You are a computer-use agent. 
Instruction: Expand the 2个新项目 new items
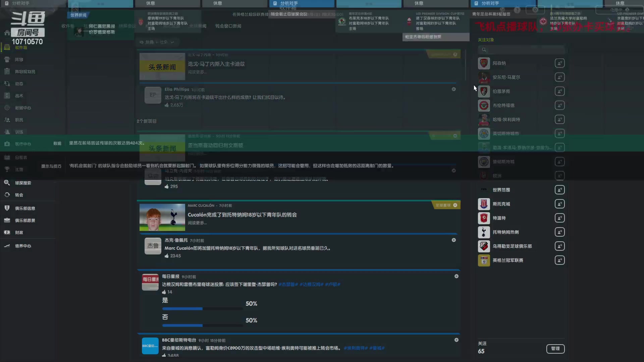point(147,121)
